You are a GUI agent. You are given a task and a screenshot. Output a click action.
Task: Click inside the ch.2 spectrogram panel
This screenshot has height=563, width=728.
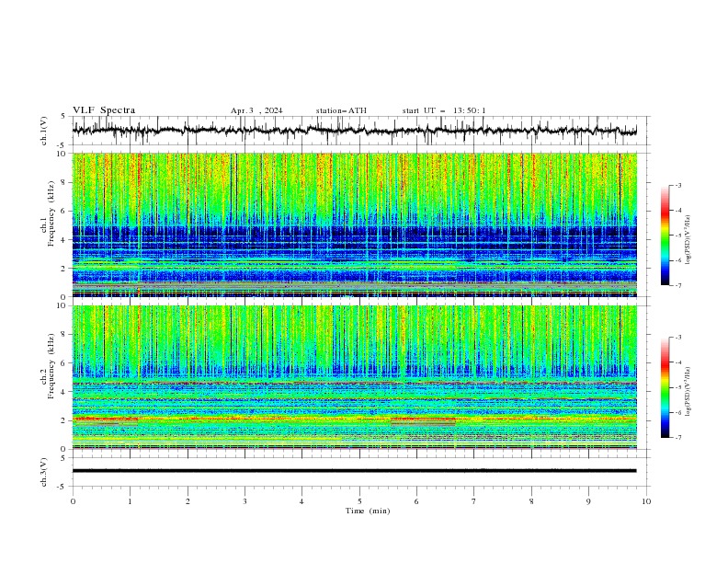pos(355,377)
